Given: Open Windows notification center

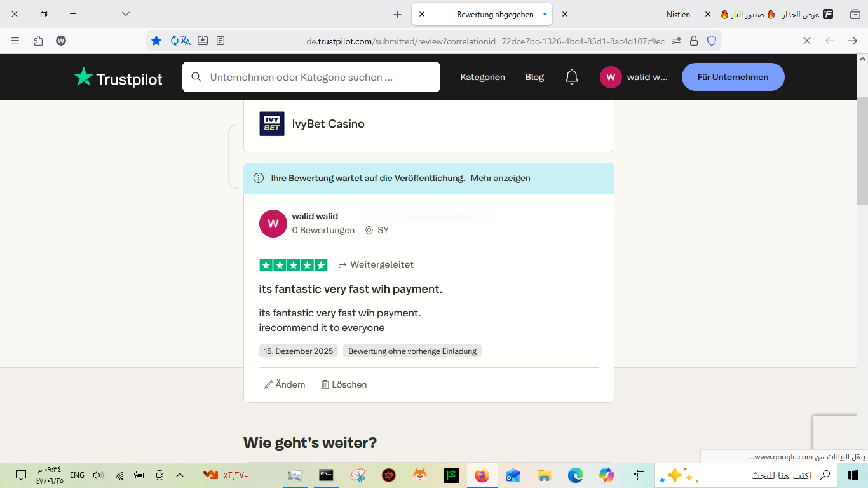Looking at the screenshot, I should pyautogui.click(x=21, y=475).
